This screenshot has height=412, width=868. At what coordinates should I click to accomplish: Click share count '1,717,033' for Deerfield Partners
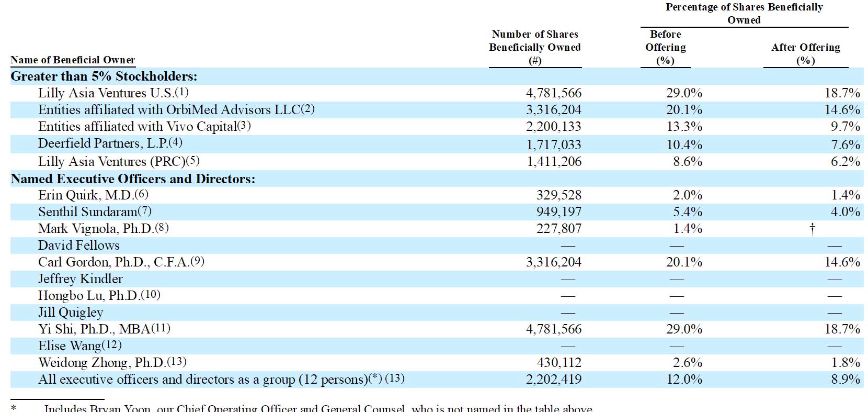(554, 144)
